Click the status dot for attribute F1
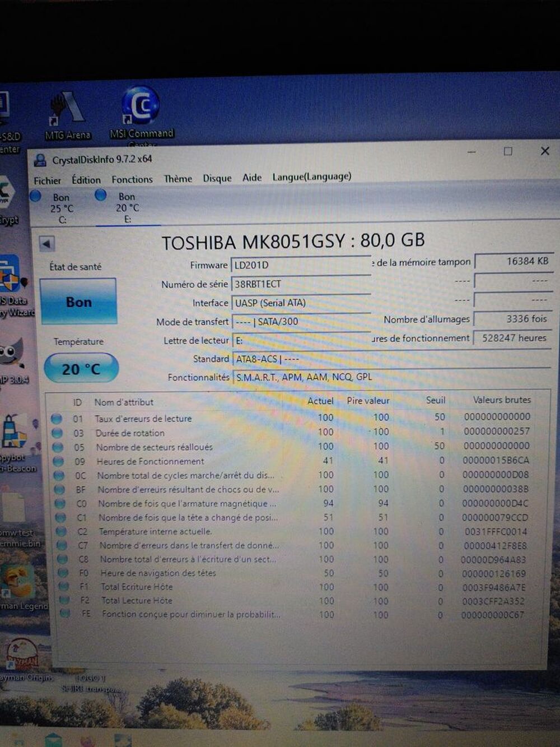Image resolution: width=560 pixels, height=747 pixels. tap(64, 586)
